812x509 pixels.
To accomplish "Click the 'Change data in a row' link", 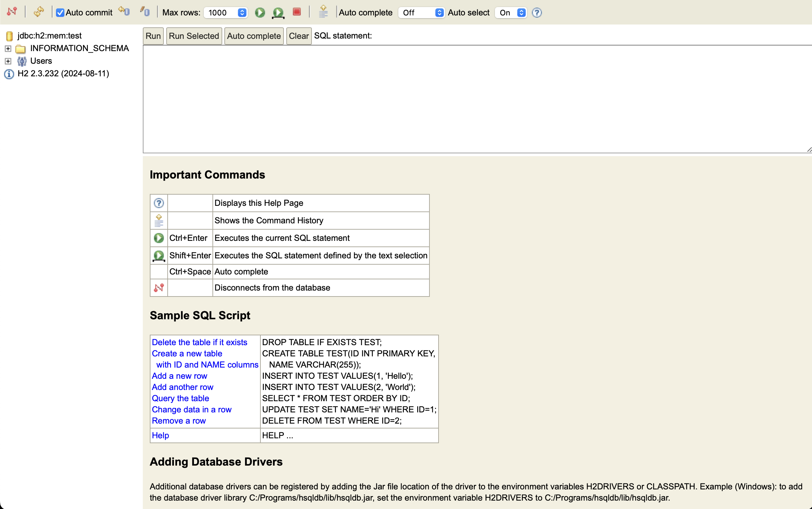I will (x=192, y=409).
